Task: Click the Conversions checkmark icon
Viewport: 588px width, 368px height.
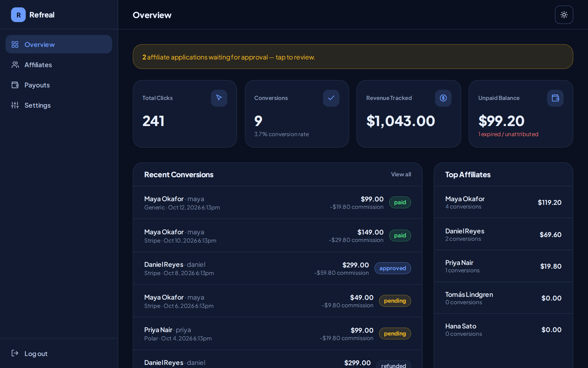Action: point(331,98)
